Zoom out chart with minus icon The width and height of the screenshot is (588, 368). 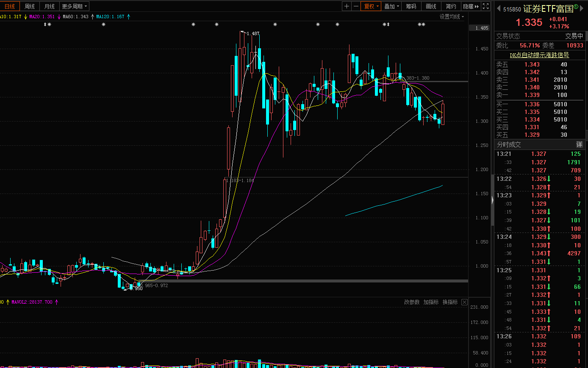pyautogui.click(x=356, y=6)
